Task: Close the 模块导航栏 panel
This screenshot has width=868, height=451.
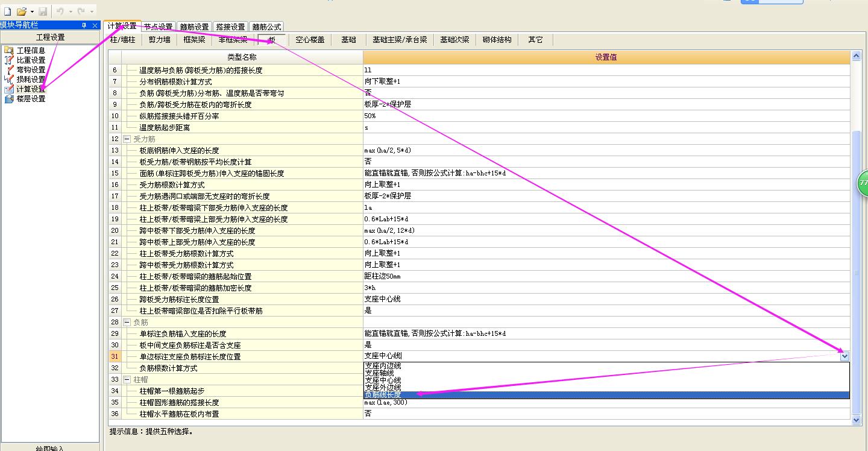Action: pyautogui.click(x=95, y=25)
